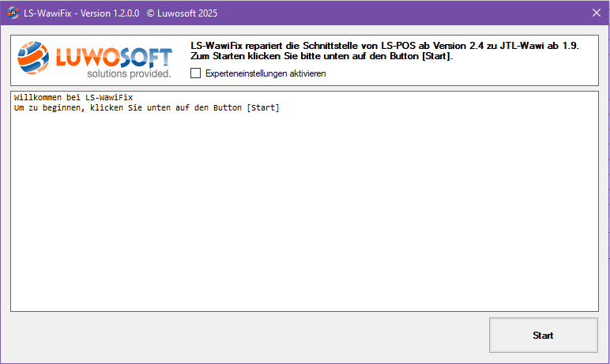Click the 'Willkommen bei LS-WawiFix' log line
Viewport: 610px width, 364px height.
[x=73, y=97]
